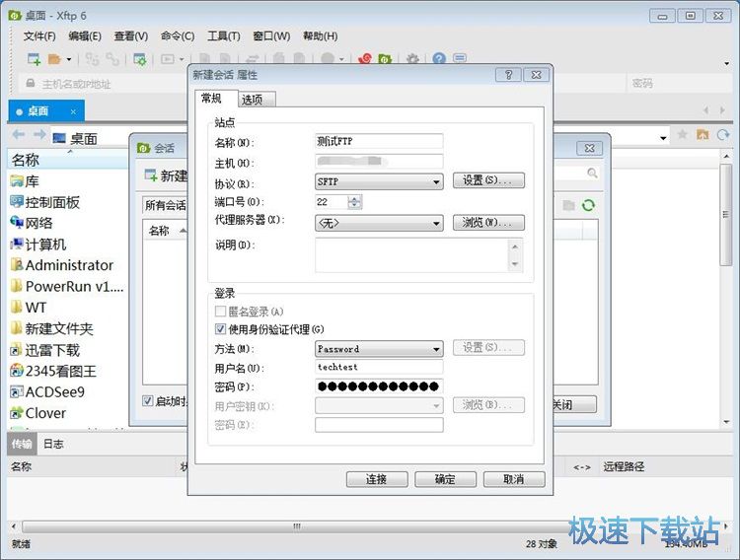Click the Back navigation arrow icon
Image resolution: width=740 pixels, height=560 pixels.
(x=19, y=135)
